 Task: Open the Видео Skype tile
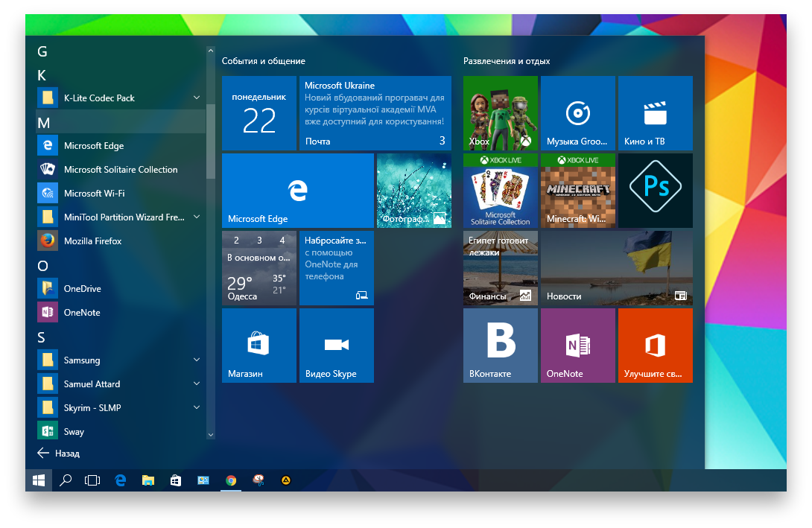coord(337,346)
